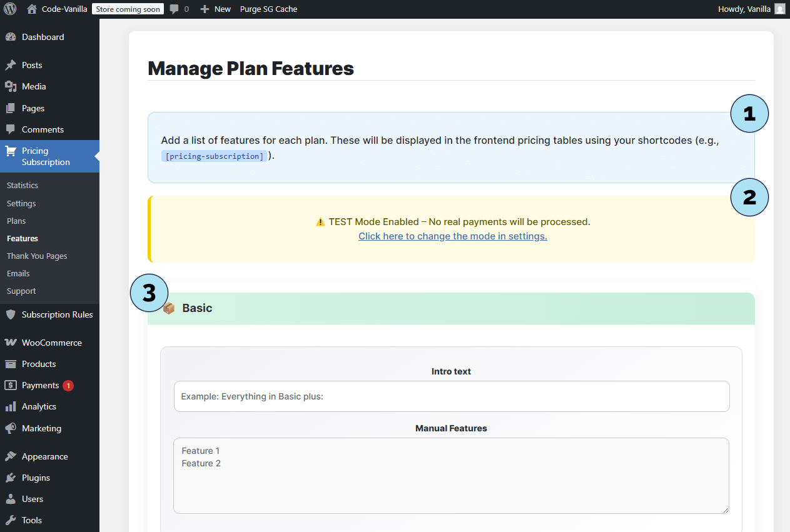This screenshot has height=532, width=790.
Task: Click the Store coming soon badge
Action: (x=128, y=9)
